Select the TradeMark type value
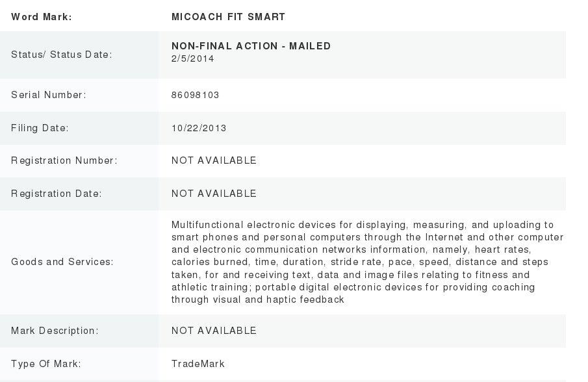The image size is (588, 382). click(198, 364)
